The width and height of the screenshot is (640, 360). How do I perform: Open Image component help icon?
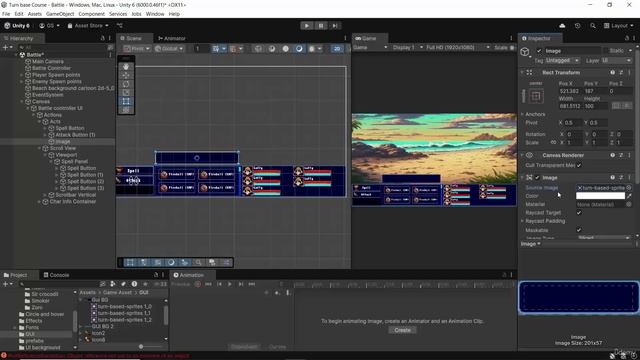612,178
